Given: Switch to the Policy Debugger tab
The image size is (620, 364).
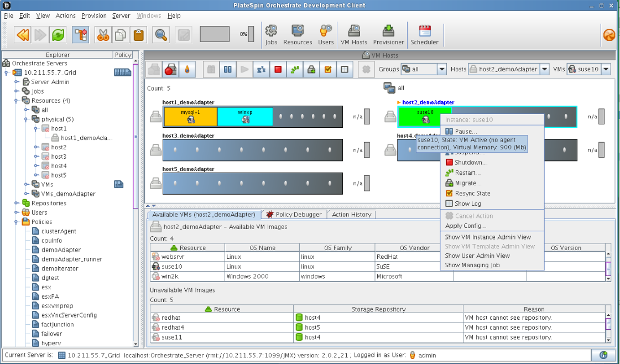Looking at the screenshot, I should tap(294, 214).
